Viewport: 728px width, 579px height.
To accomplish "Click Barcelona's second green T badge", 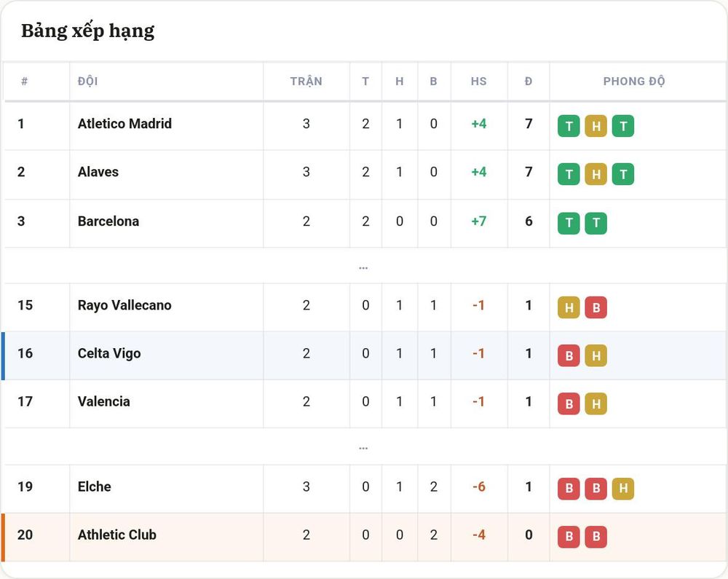I will (596, 224).
